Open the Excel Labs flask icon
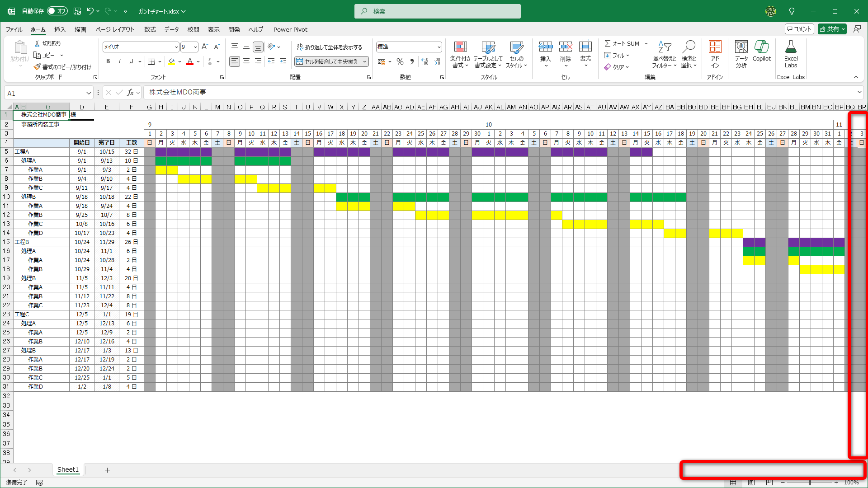868x488 pixels. 791,47
